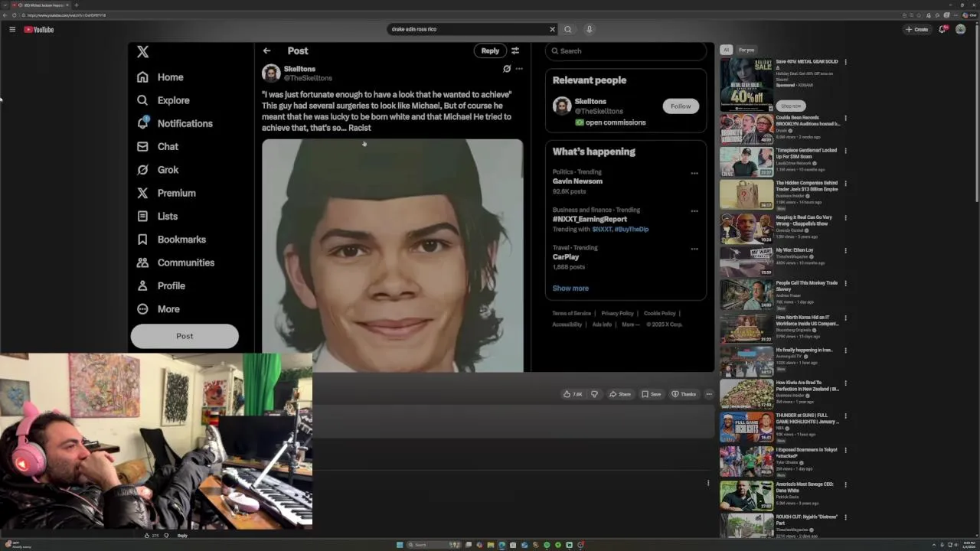Follow Skelltons in Relevant people

tap(681, 106)
